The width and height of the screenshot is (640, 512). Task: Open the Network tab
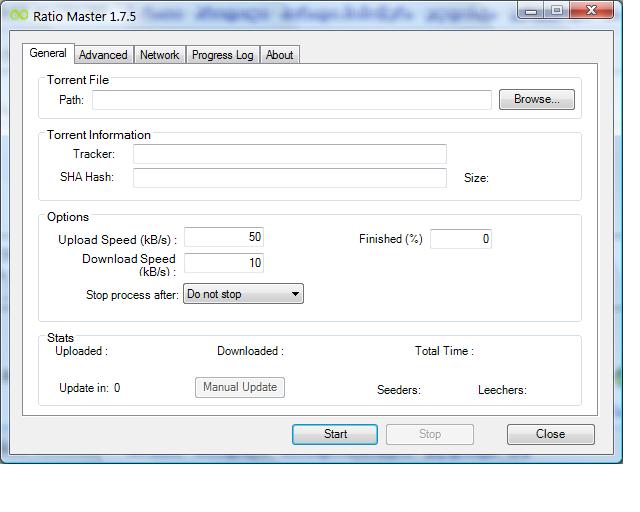coord(160,55)
